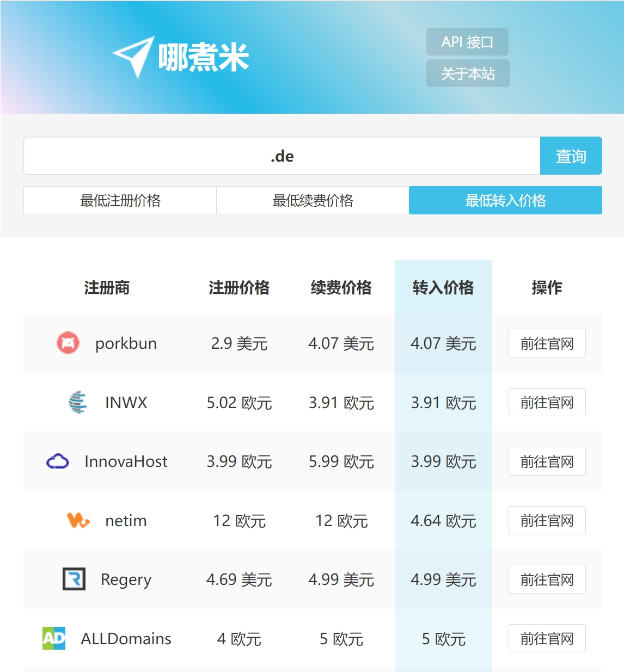
Task: Open InnovaHost 前往官网 link
Action: coord(547,461)
